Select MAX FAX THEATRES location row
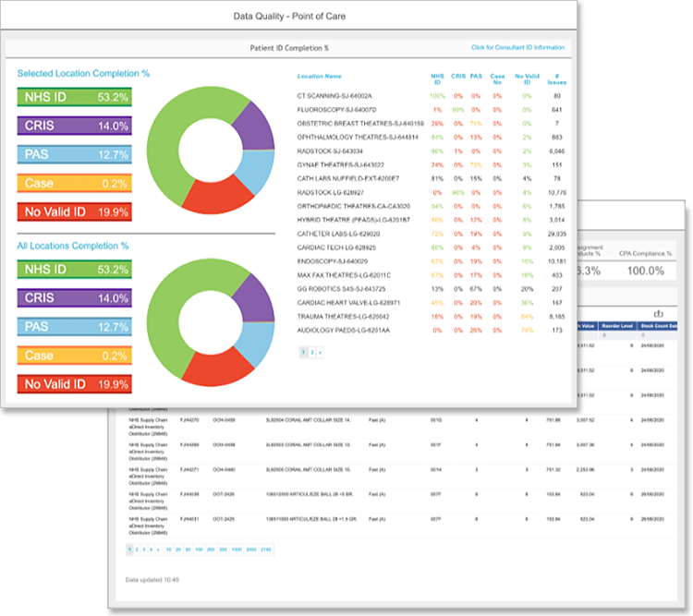This screenshot has width=693, height=616. (x=432, y=275)
